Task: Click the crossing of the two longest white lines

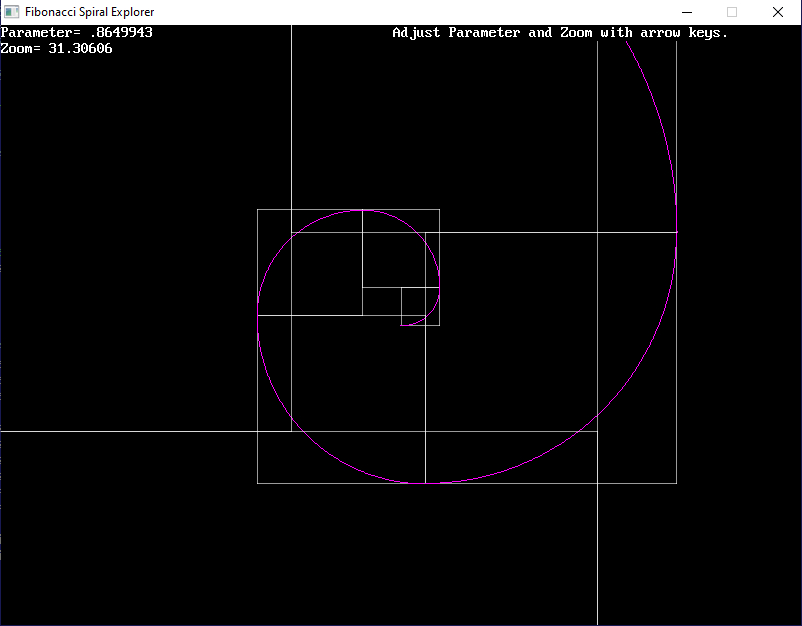Action: pos(597,431)
